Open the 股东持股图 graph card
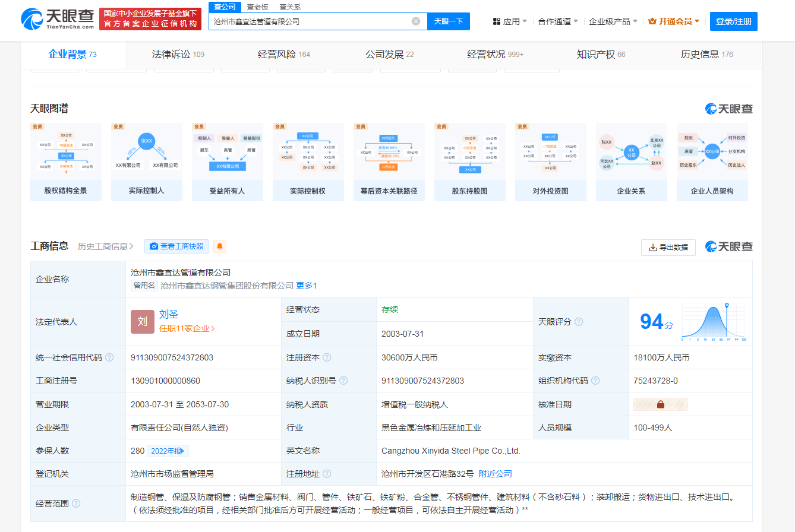 (x=470, y=162)
